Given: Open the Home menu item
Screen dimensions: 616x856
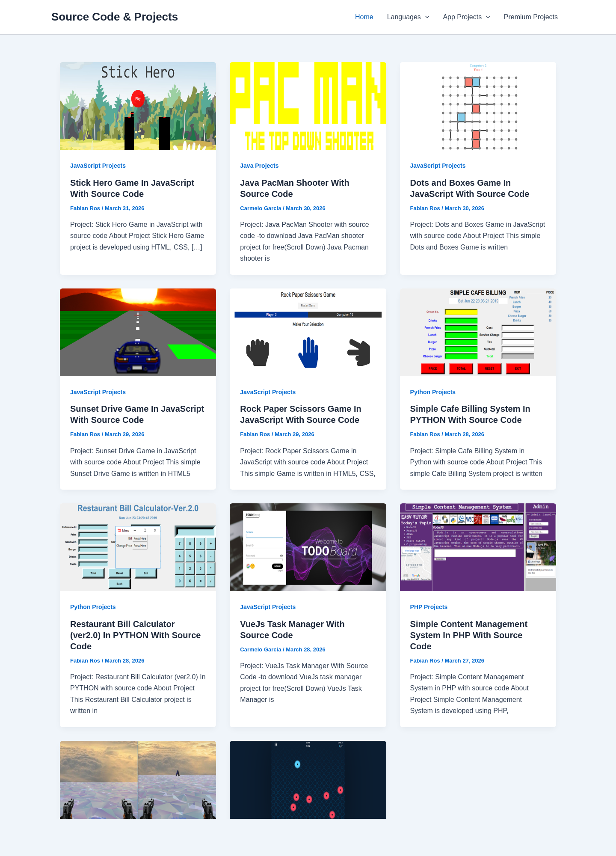Looking at the screenshot, I should pos(364,17).
